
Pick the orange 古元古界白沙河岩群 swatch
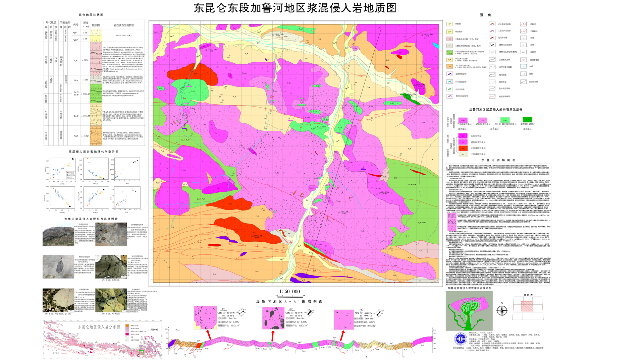(449, 66)
